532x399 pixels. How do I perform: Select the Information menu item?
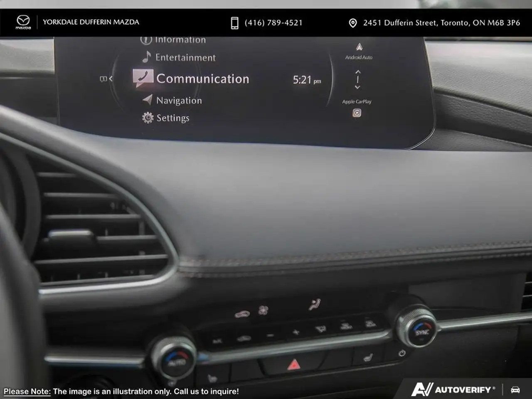click(x=180, y=40)
